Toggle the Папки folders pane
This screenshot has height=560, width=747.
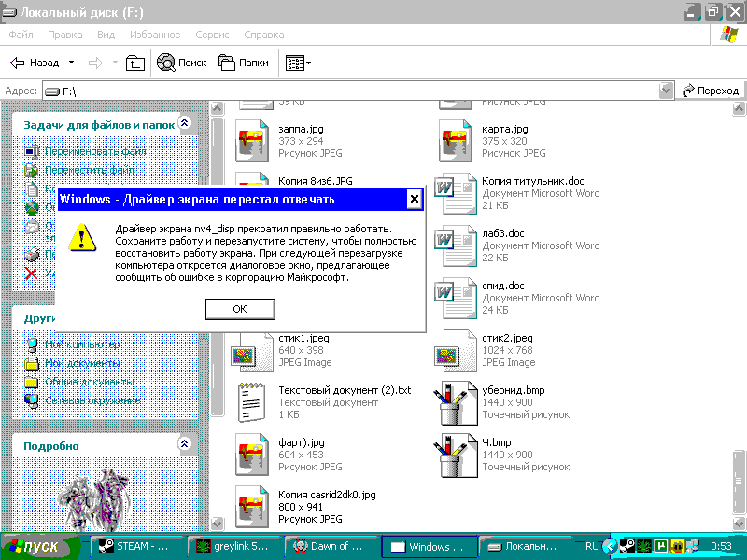244,63
